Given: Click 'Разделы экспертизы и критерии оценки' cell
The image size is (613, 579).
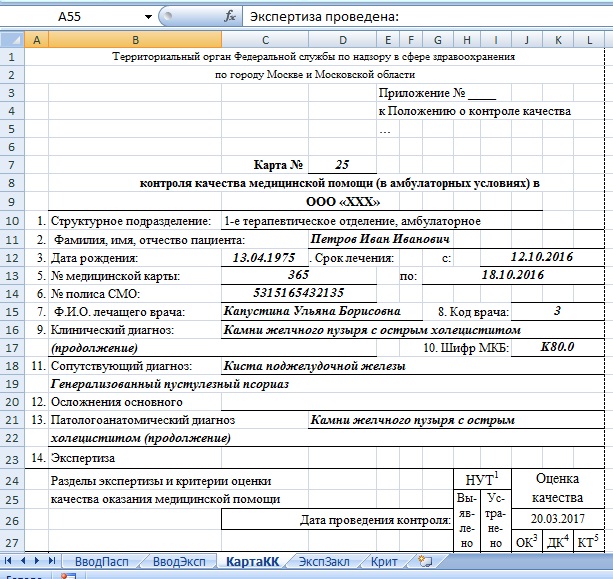Looking at the screenshot, I should (x=161, y=480).
